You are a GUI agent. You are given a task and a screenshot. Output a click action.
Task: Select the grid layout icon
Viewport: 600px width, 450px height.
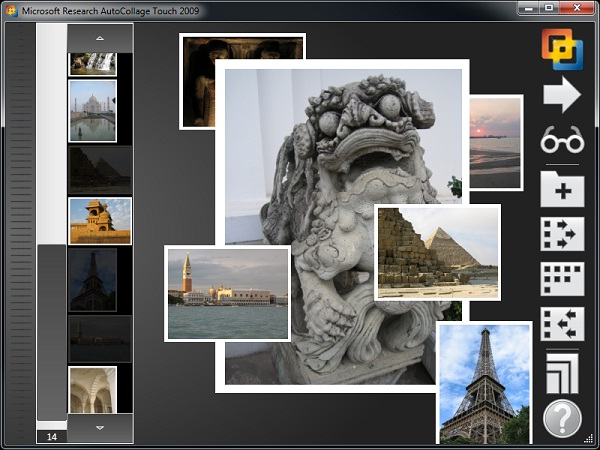point(562,279)
